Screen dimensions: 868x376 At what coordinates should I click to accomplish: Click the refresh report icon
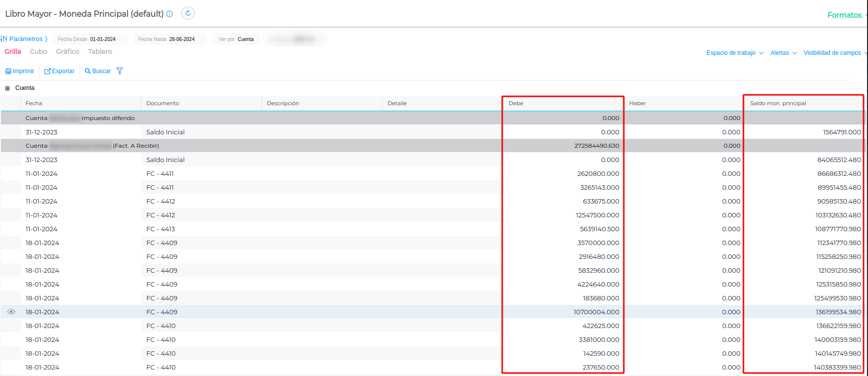pos(188,13)
